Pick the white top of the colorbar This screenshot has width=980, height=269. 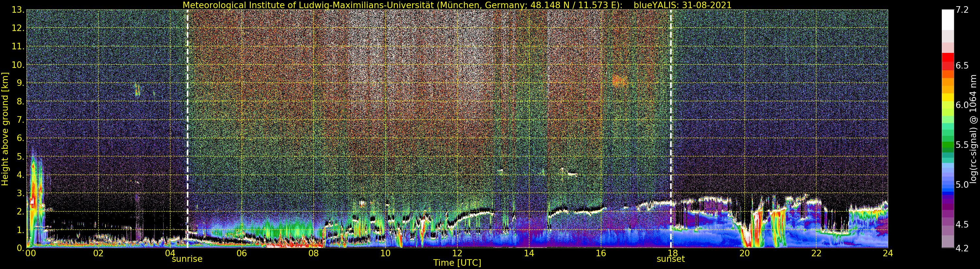[948, 19]
